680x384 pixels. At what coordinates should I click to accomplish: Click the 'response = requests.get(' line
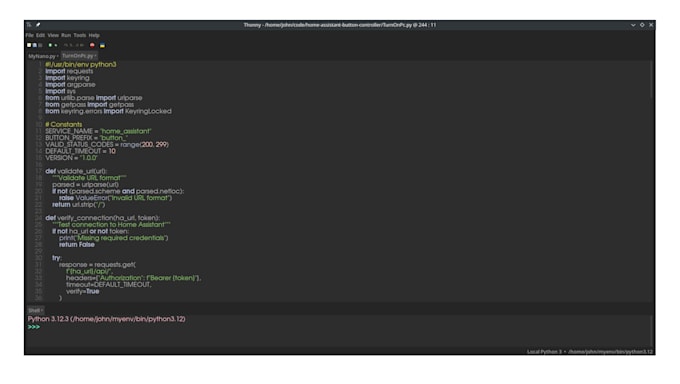(98, 265)
